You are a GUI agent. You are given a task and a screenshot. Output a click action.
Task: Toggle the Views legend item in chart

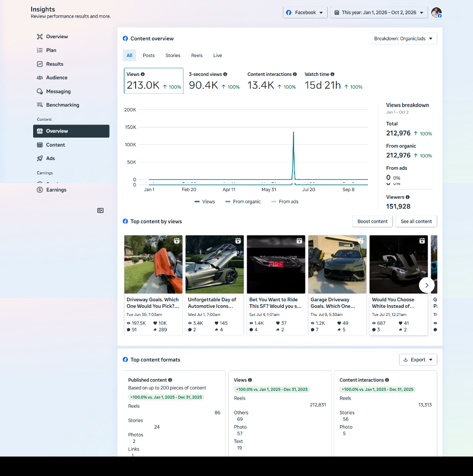204,202
